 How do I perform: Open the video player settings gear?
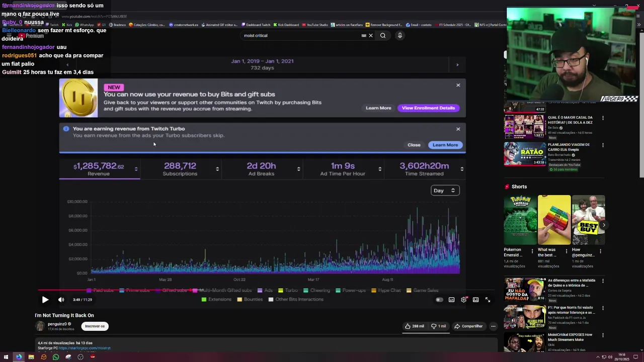click(x=464, y=300)
